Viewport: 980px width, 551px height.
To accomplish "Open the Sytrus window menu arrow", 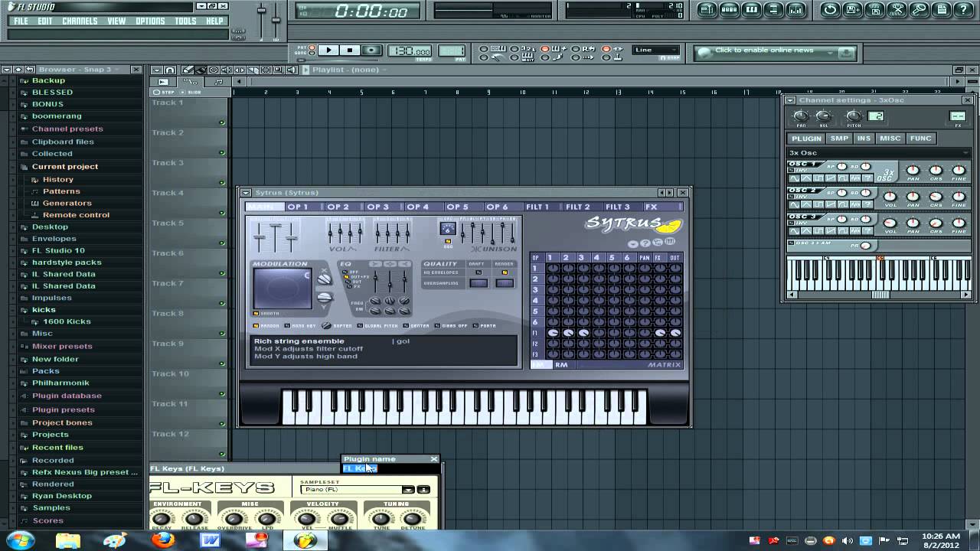I will pyautogui.click(x=245, y=192).
